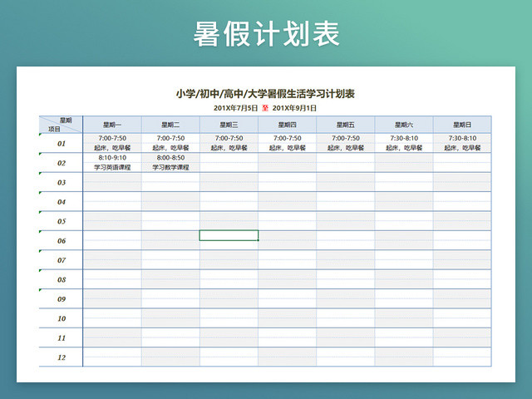Select the 星期四 column header
532x399 pixels.
[x=288, y=125]
